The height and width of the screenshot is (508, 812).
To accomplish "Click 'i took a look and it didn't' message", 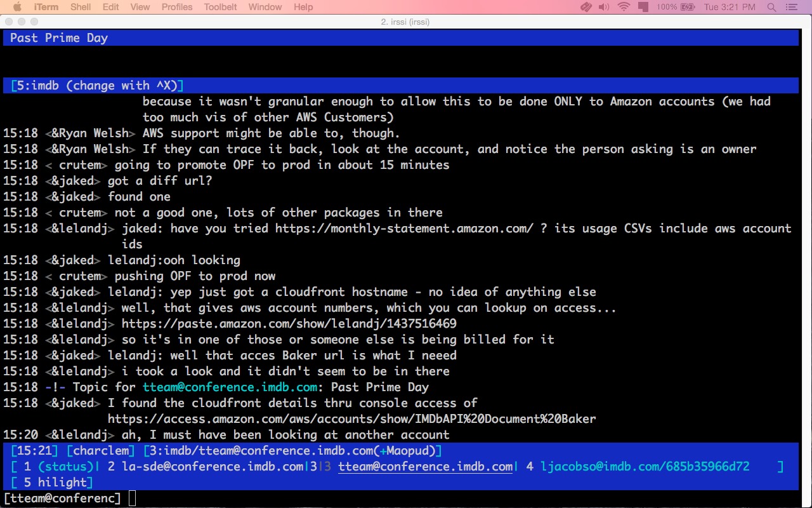I will (285, 371).
